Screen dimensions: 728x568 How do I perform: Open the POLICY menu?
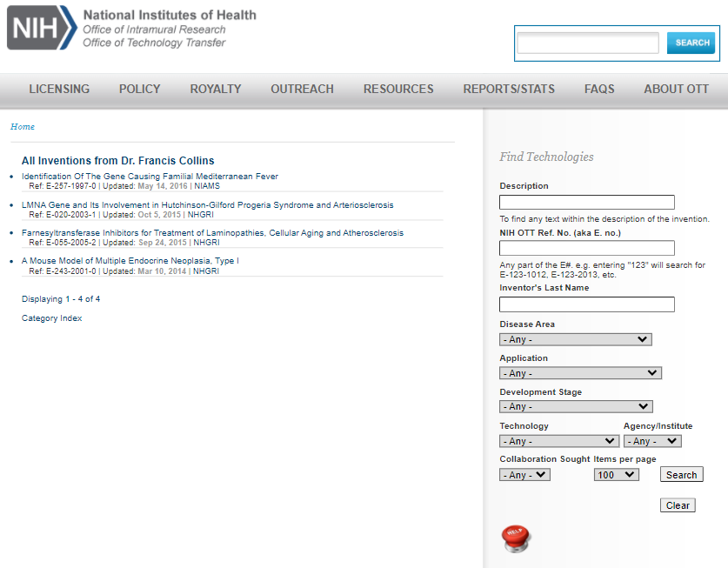[x=140, y=89]
